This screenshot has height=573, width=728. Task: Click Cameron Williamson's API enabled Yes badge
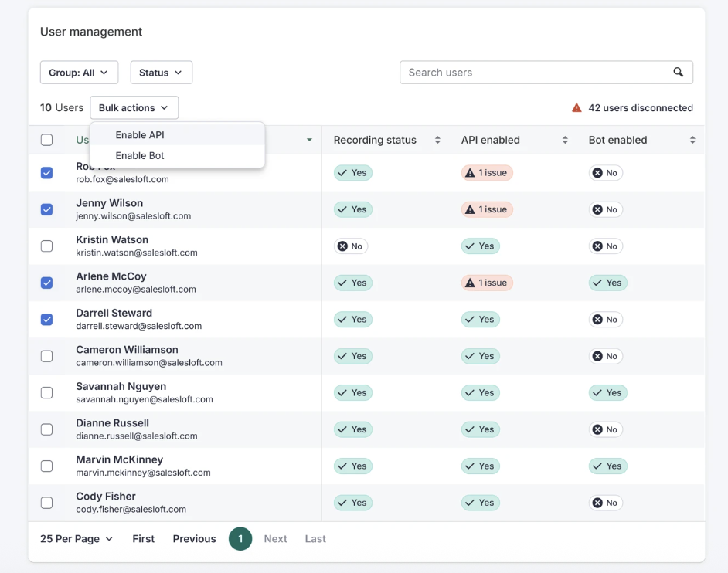480,356
